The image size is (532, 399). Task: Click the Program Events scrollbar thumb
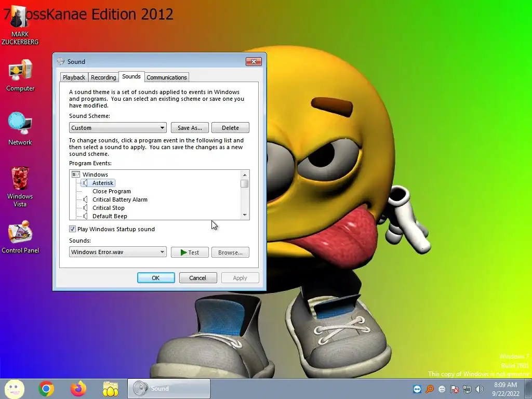click(x=245, y=183)
